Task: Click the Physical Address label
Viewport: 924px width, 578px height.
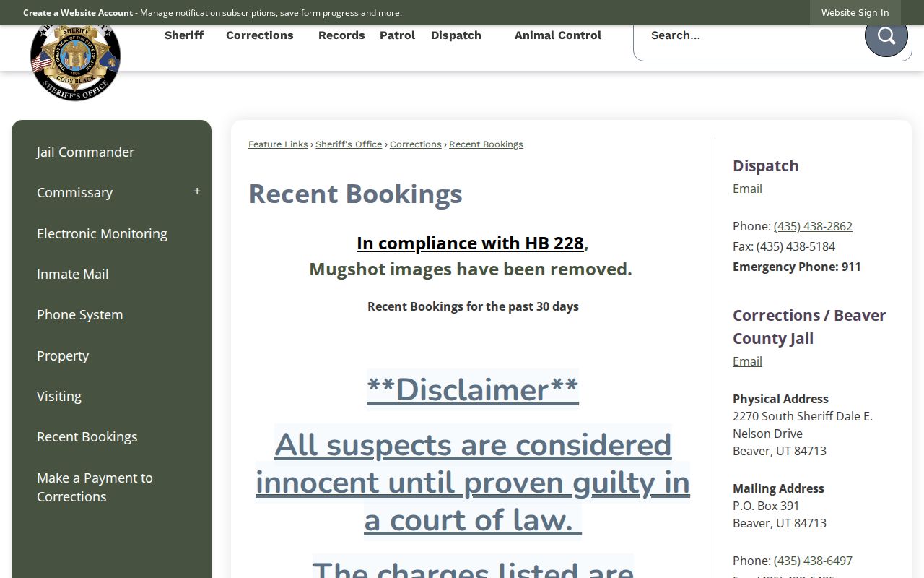Action: click(780, 399)
